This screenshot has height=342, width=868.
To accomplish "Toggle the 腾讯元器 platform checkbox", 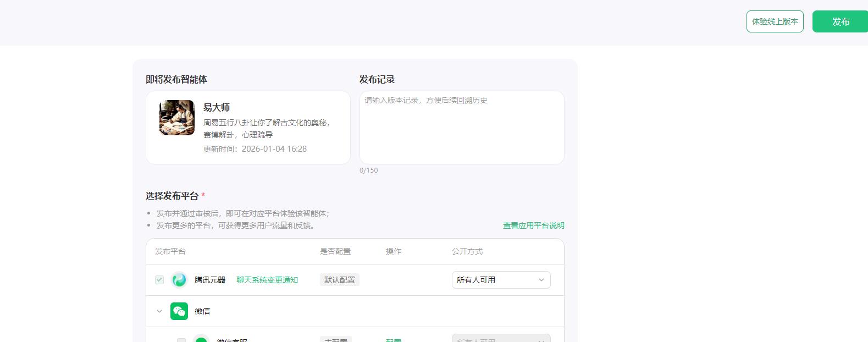I will click(x=159, y=280).
